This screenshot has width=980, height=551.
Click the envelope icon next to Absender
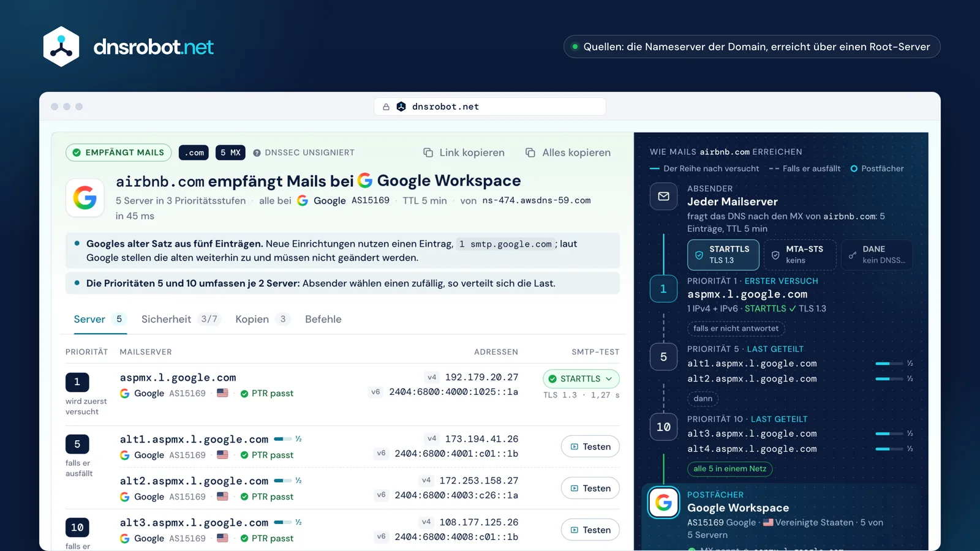[x=663, y=197]
